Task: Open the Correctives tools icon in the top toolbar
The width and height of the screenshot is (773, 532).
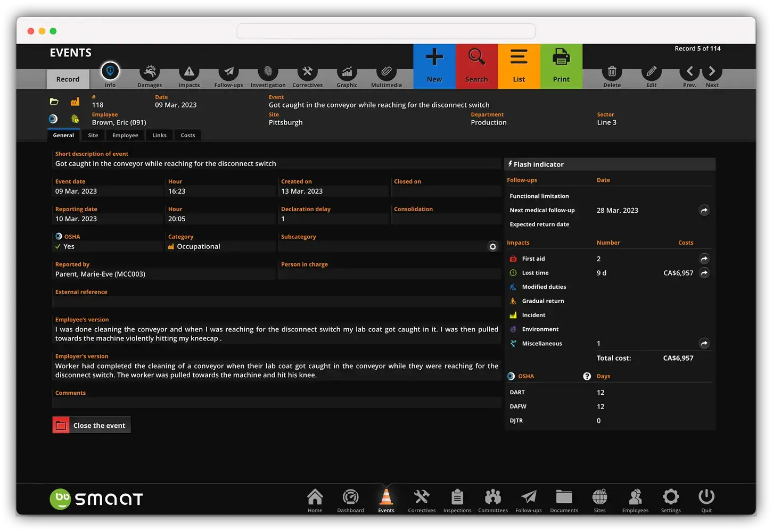Action: point(307,71)
